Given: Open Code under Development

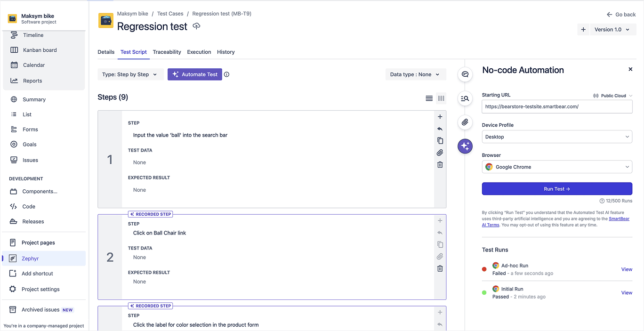Looking at the screenshot, I should [29, 206].
